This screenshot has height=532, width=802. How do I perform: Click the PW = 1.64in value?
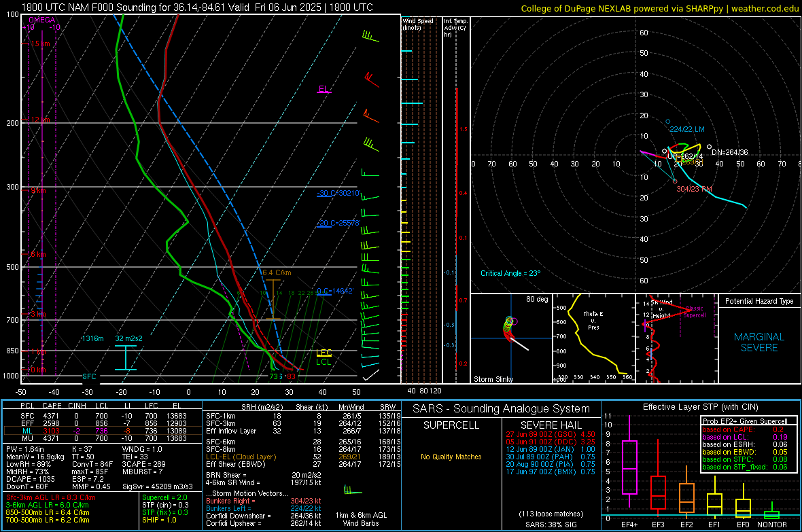pos(25,449)
